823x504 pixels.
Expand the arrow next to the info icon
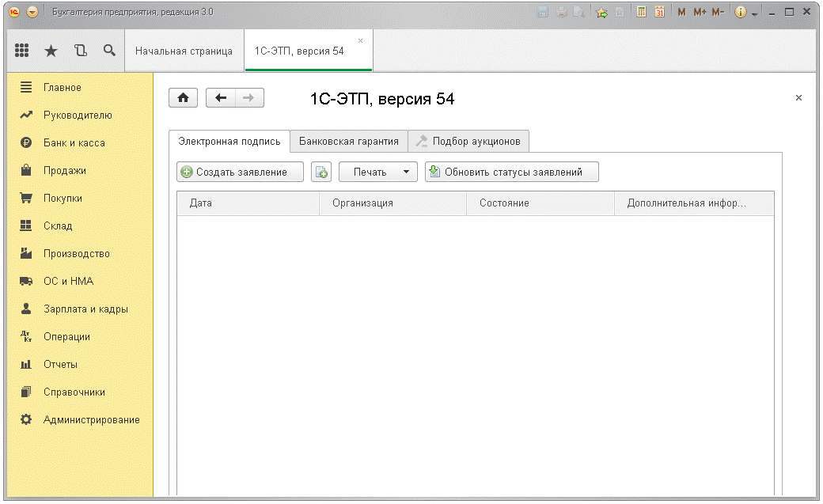[755, 14]
